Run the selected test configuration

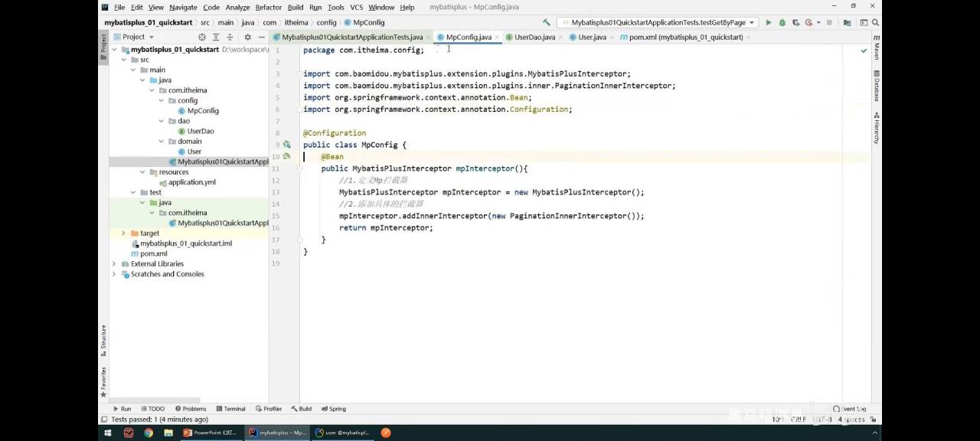pos(769,23)
